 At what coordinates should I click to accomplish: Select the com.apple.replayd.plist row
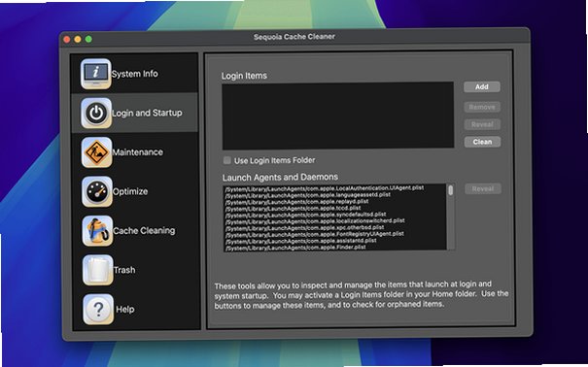coord(334,202)
